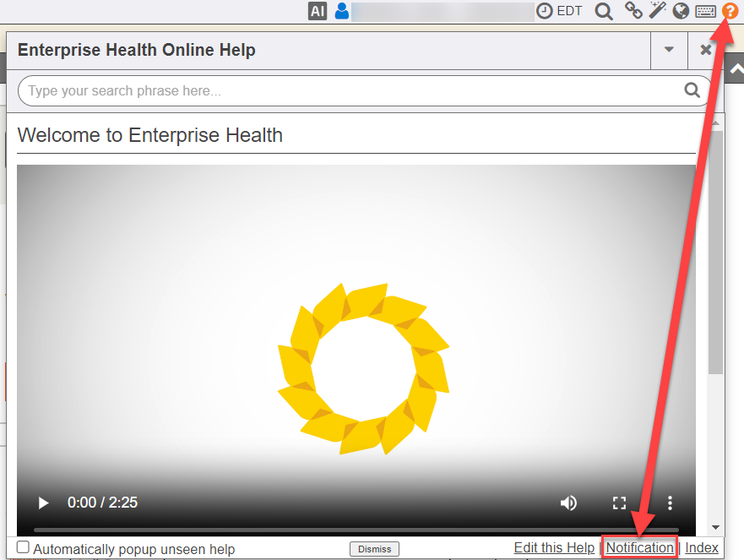Click the orange help question mark

click(x=730, y=11)
